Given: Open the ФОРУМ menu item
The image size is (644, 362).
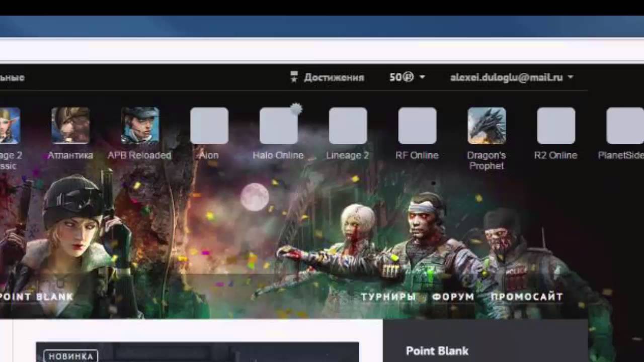Looking at the screenshot, I should [x=453, y=297].
